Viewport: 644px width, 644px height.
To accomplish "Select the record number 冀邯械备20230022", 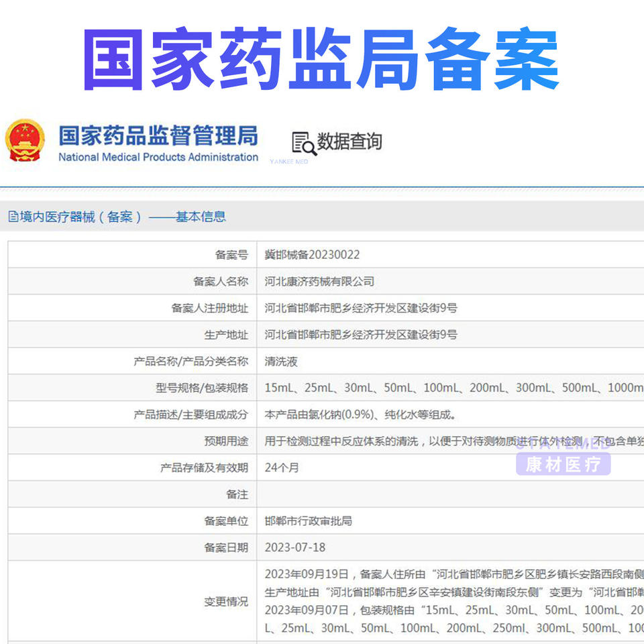I will (x=312, y=255).
